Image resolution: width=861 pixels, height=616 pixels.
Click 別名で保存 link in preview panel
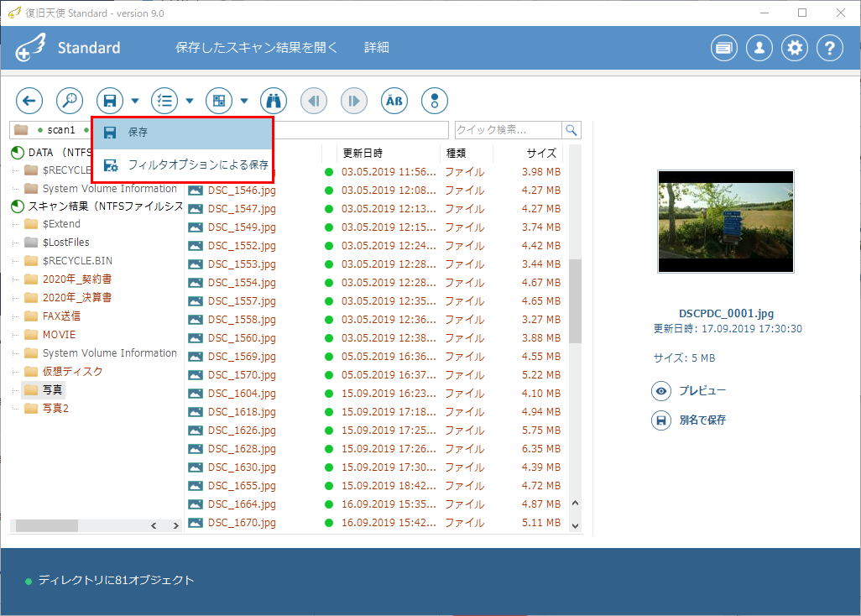[x=702, y=420]
